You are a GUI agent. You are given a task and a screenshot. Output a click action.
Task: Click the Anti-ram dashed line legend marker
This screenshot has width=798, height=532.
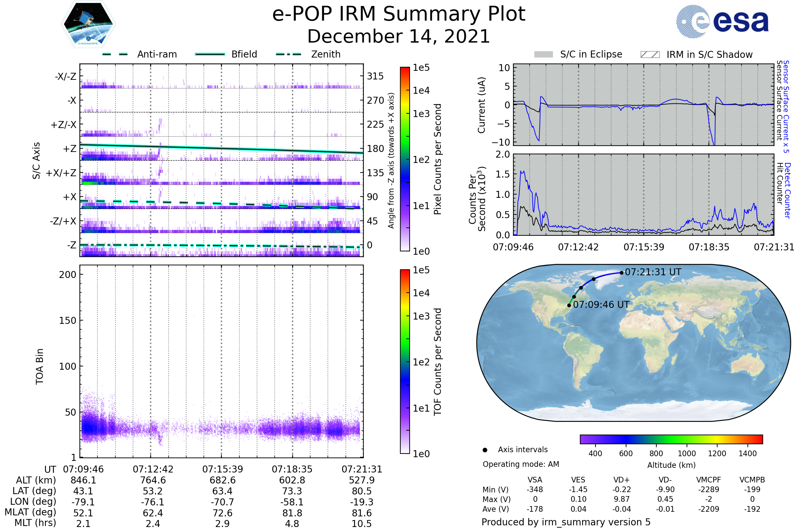click(x=115, y=54)
